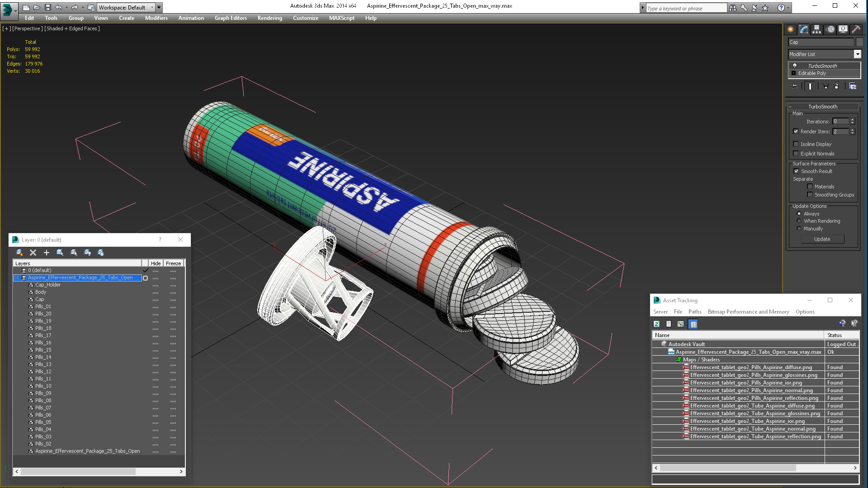
Task: Open Bitmap Performance and Memory menu
Action: [x=748, y=312]
